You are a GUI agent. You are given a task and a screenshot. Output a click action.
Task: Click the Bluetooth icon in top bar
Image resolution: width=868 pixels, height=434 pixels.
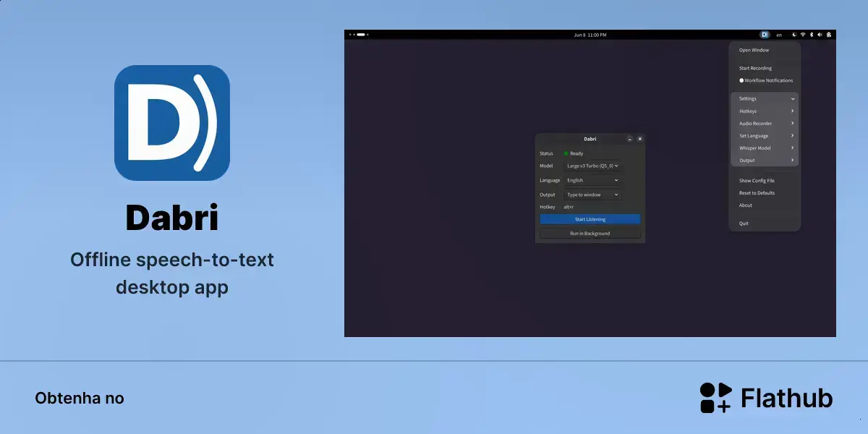click(812, 35)
